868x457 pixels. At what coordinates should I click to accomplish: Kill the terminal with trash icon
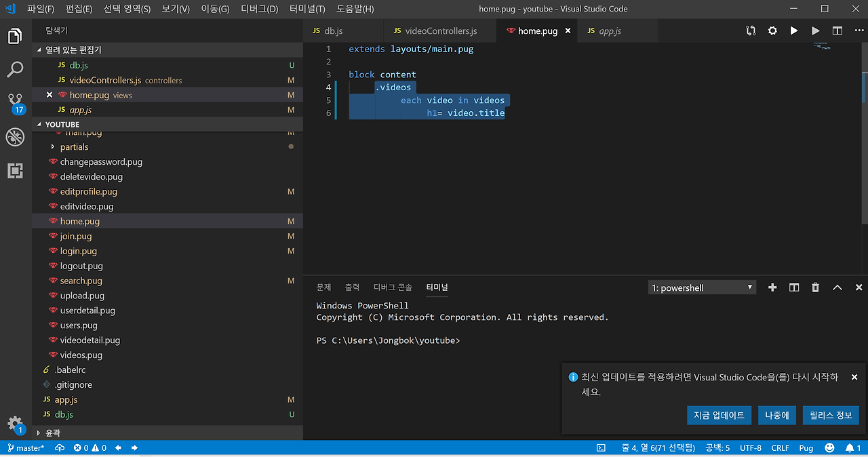coord(816,287)
